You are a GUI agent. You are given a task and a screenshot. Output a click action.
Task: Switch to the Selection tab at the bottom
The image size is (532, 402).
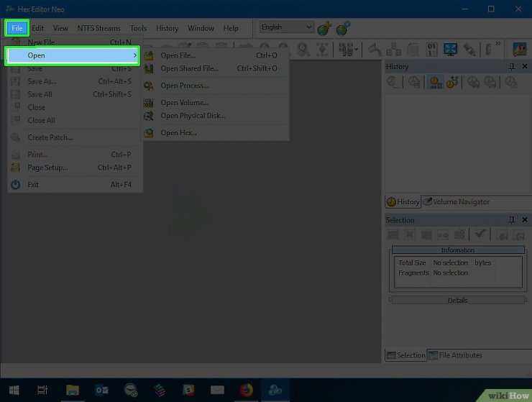[405, 355]
